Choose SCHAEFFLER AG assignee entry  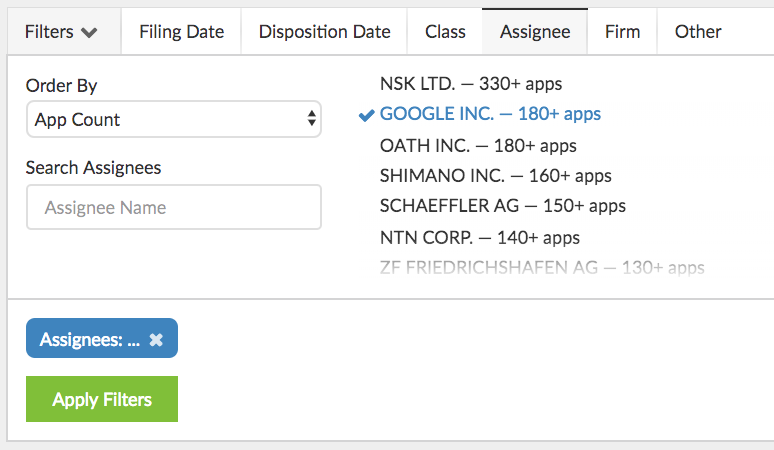(502, 206)
